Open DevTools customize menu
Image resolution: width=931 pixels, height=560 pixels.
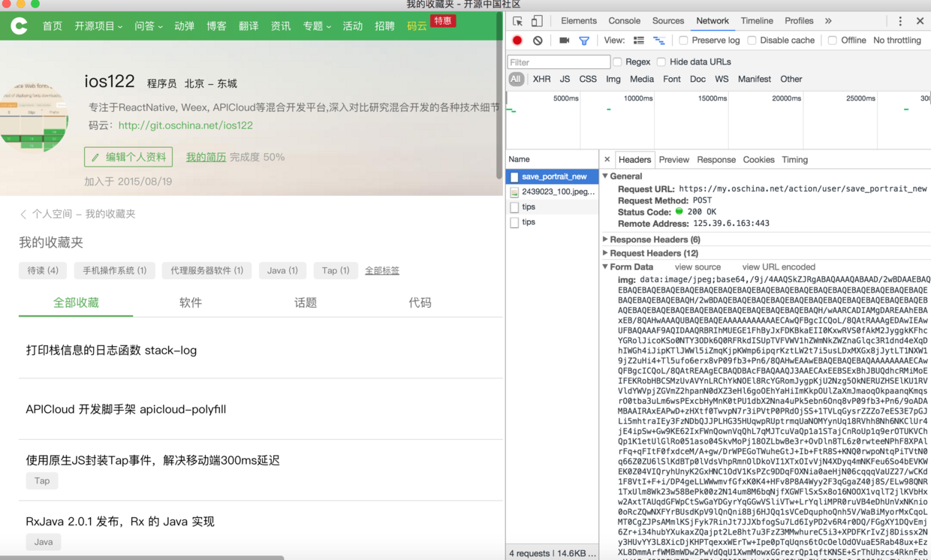pyautogui.click(x=900, y=21)
